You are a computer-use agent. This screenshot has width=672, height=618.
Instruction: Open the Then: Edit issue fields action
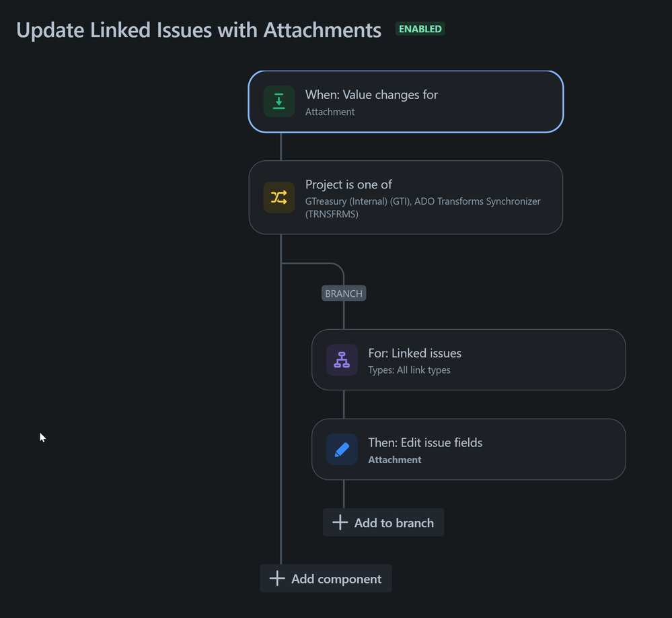point(468,449)
